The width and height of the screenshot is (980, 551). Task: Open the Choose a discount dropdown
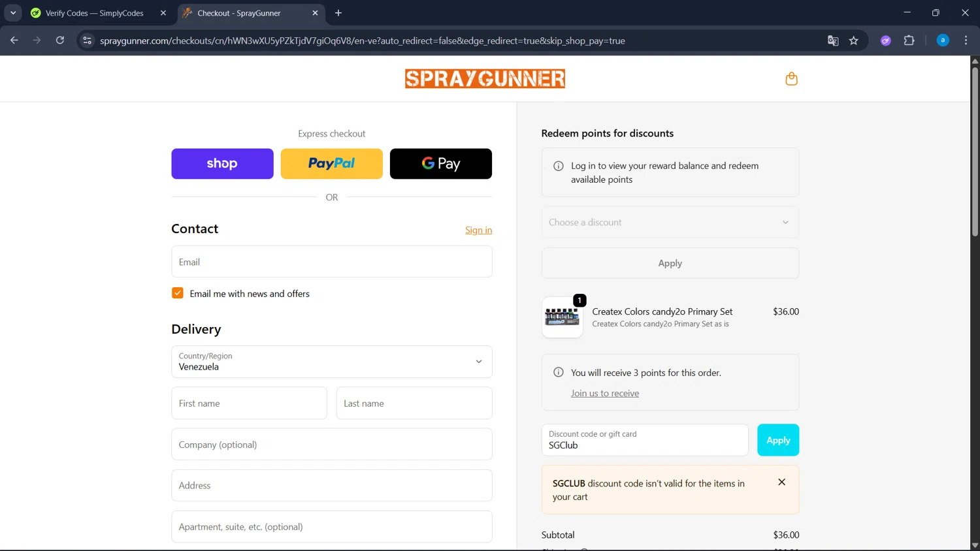(670, 223)
